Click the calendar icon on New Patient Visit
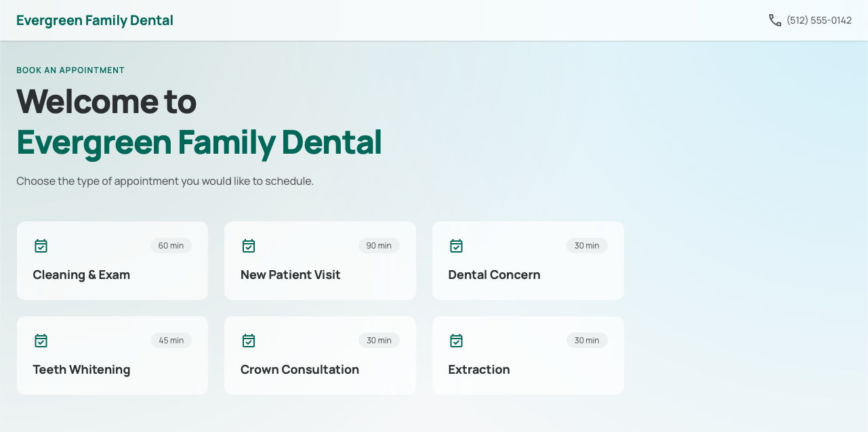The height and width of the screenshot is (432, 868). click(249, 246)
